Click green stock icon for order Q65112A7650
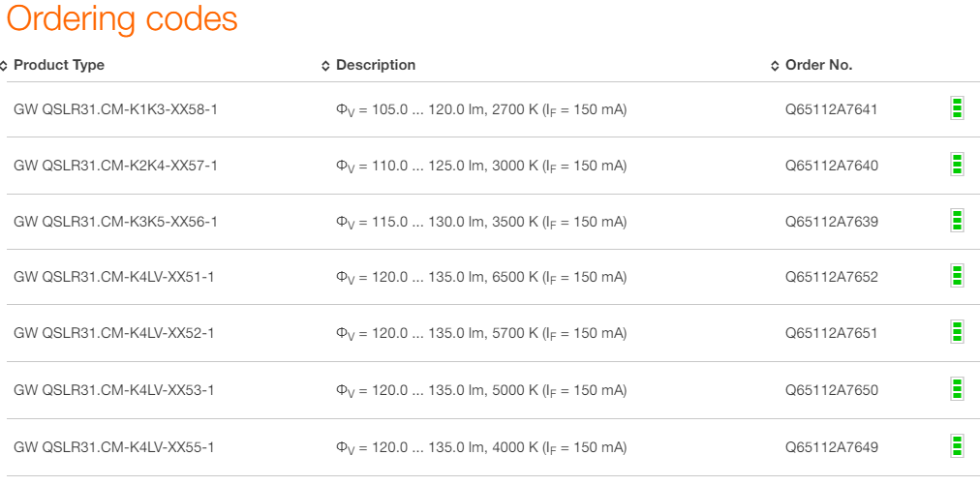This screenshot has width=980, height=486. coord(957,389)
